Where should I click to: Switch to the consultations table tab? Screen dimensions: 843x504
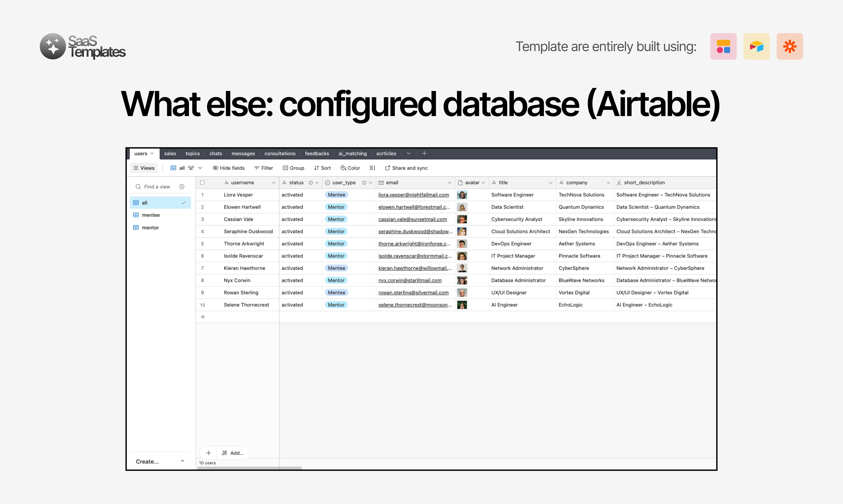(x=280, y=154)
